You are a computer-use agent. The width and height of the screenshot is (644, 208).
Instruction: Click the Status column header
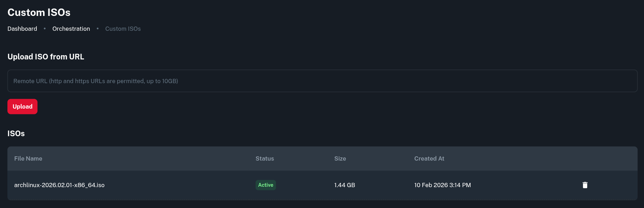pyautogui.click(x=264, y=158)
